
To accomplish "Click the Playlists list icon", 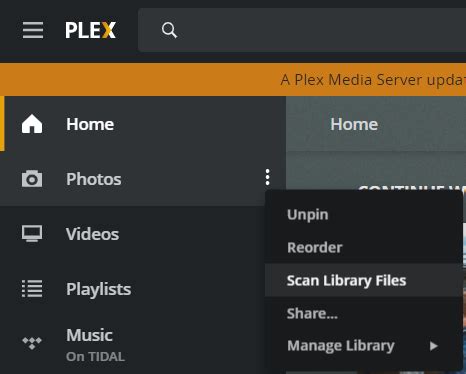I will click(x=32, y=289).
